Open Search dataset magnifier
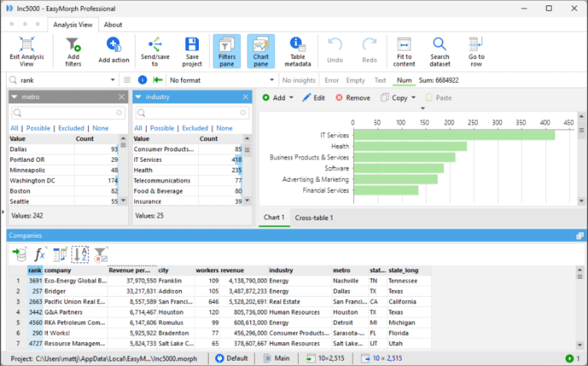The height and width of the screenshot is (366, 588). point(440,45)
